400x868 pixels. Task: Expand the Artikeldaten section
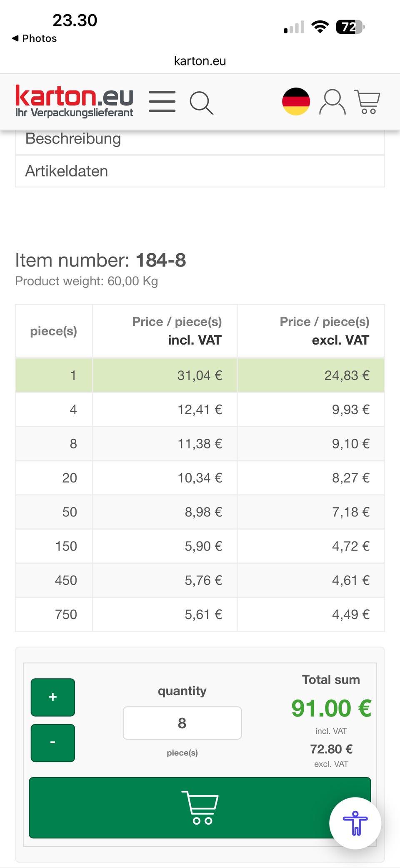[200, 171]
